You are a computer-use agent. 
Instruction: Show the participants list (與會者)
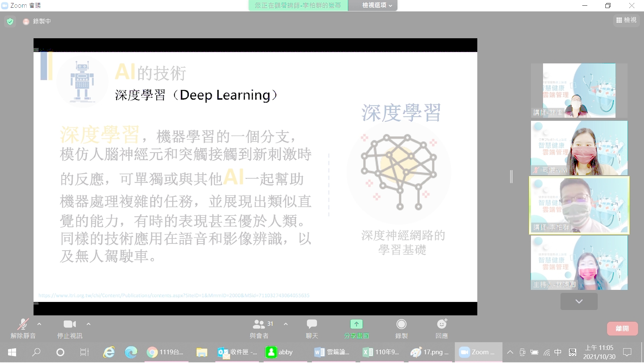tap(259, 328)
